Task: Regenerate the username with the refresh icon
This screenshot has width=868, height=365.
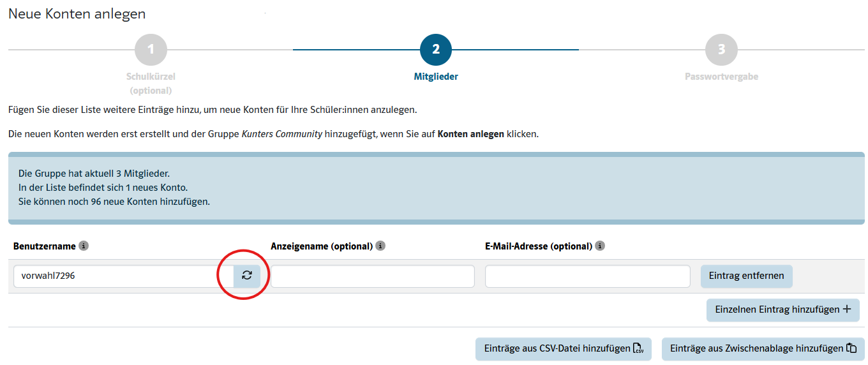Action: point(247,276)
